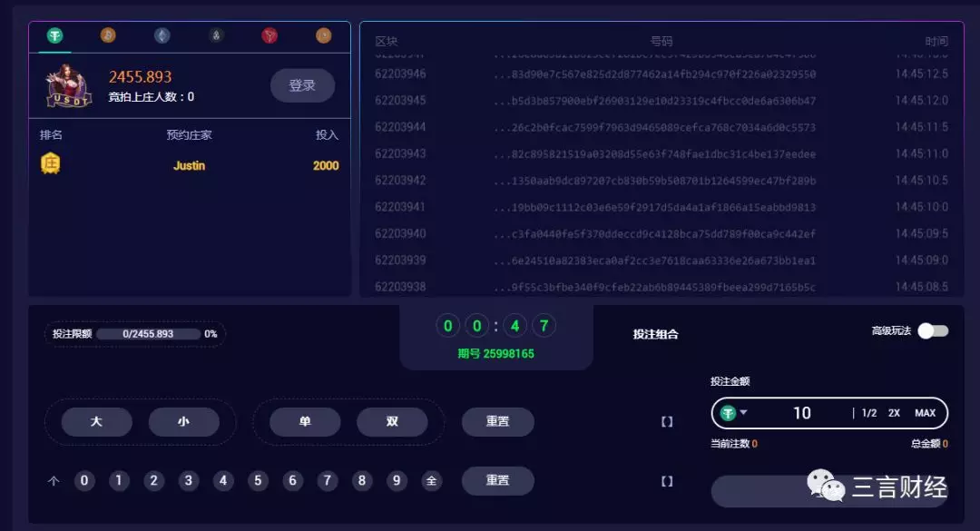The height and width of the screenshot is (531, 980).
Task: Double the bet with 2X
Action: click(x=895, y=413)
